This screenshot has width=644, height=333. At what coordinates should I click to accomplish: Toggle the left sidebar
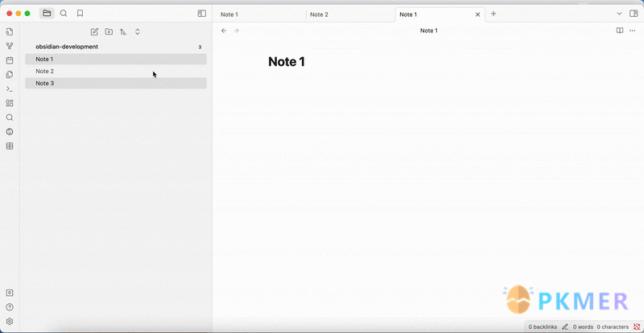tap(201, 14)
